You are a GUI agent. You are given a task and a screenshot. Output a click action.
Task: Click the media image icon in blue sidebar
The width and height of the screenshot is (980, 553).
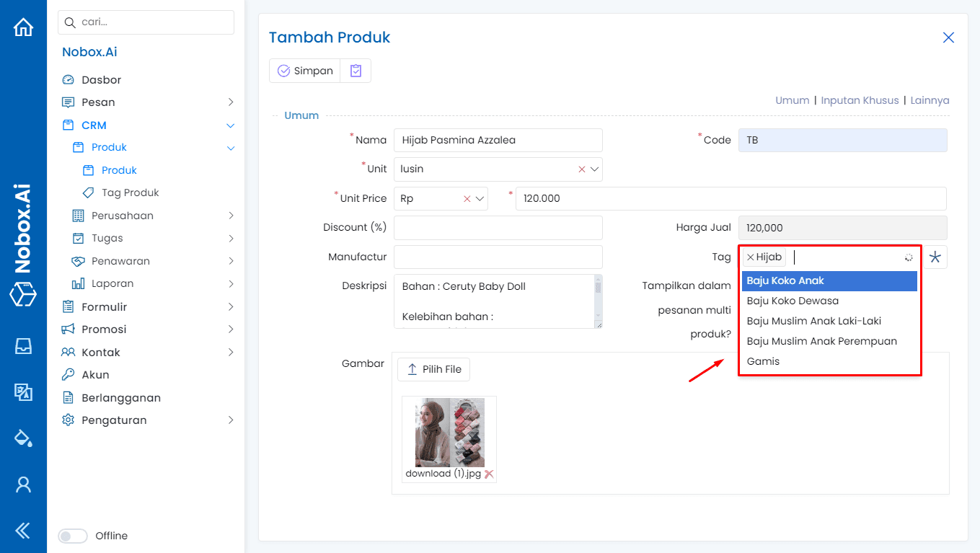pos(23,392)
